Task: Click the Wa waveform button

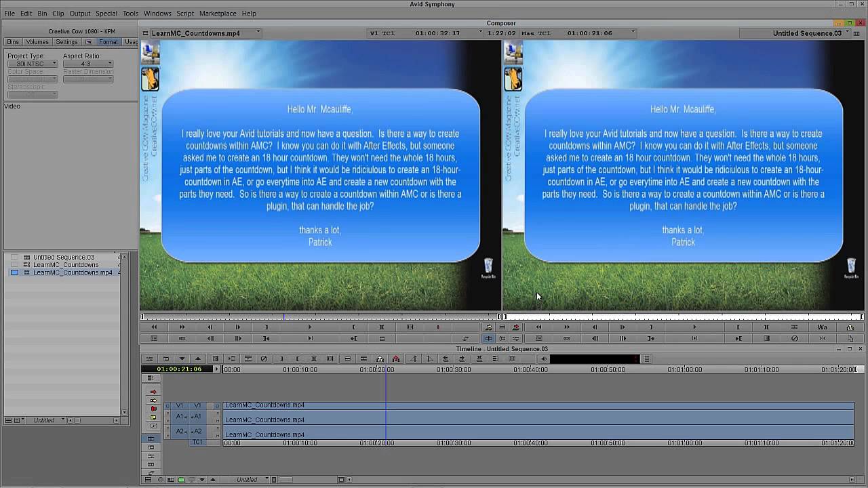Action: 823,327
